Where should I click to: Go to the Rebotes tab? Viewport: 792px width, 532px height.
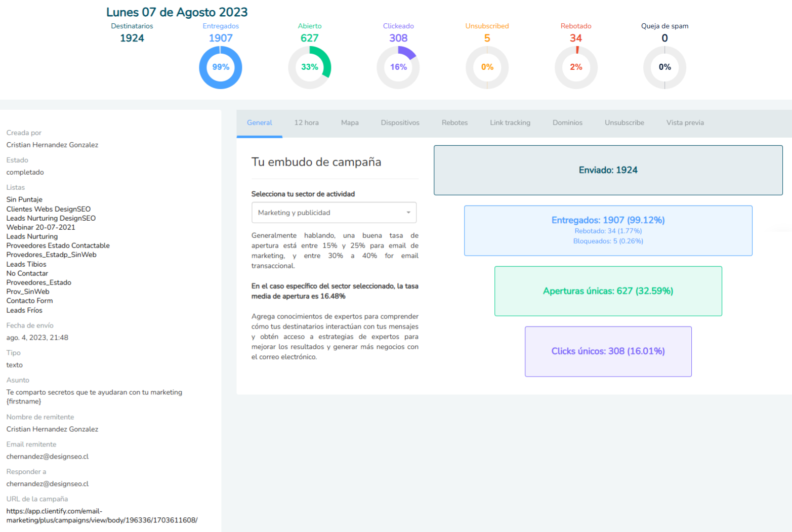tap(454, 122)
